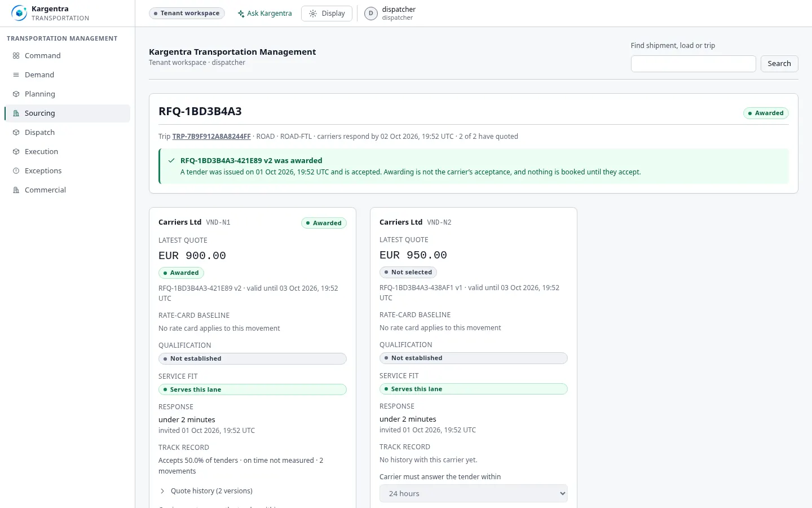Click the sparkle icon beside Ask Kargentra
The height and width of the screenshot is (508, 812).
(241, 14)
